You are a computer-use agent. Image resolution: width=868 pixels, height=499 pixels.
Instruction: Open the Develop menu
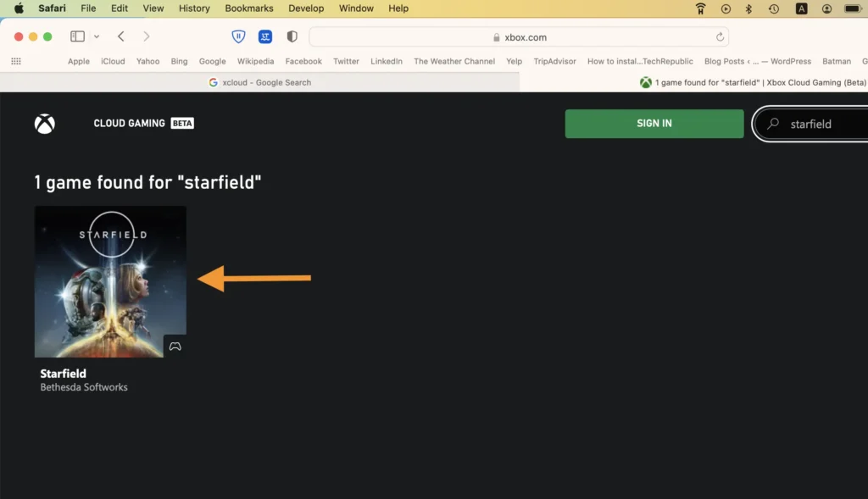click(x=306, y=8)
